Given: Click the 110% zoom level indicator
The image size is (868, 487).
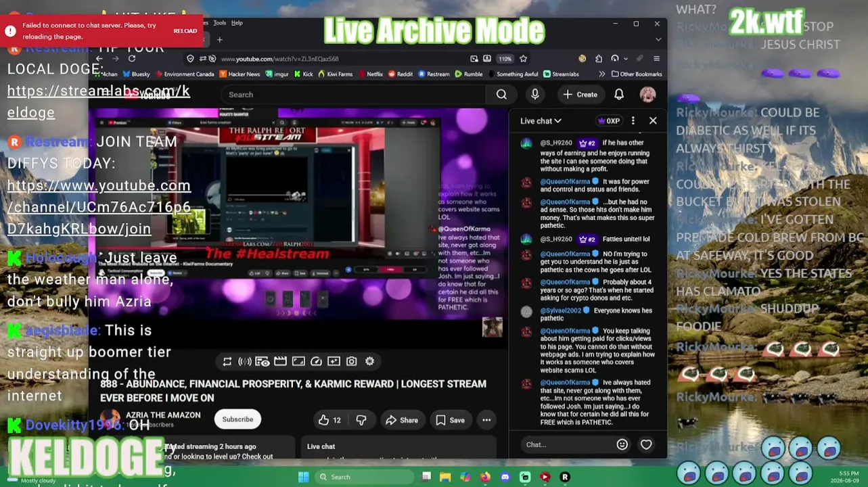Looking at the screenshot, I should pyautogui.click(x=505, y=59).
